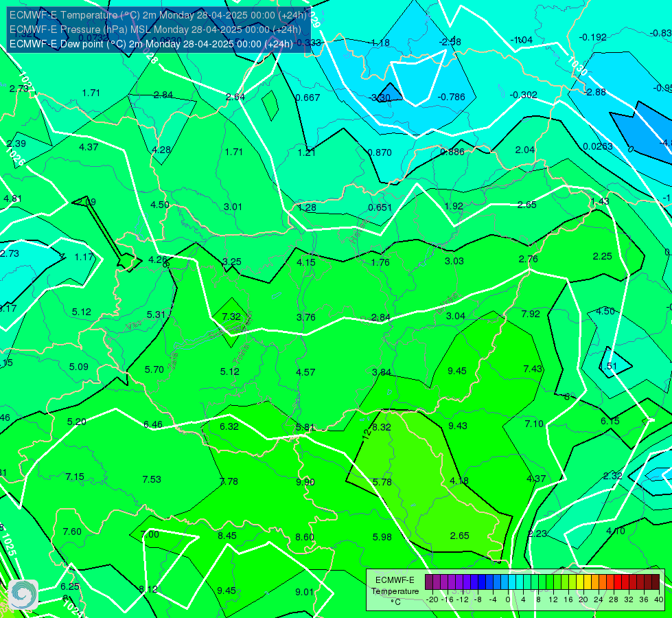The width and height of the screenshot is (672, 618).
Task: Click the 8.12 value on the map
Action: [148, 589]
